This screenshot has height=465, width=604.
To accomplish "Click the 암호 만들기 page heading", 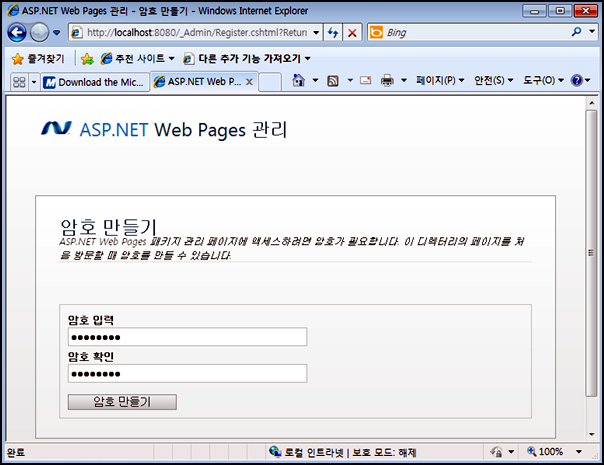I will (108, 227).
